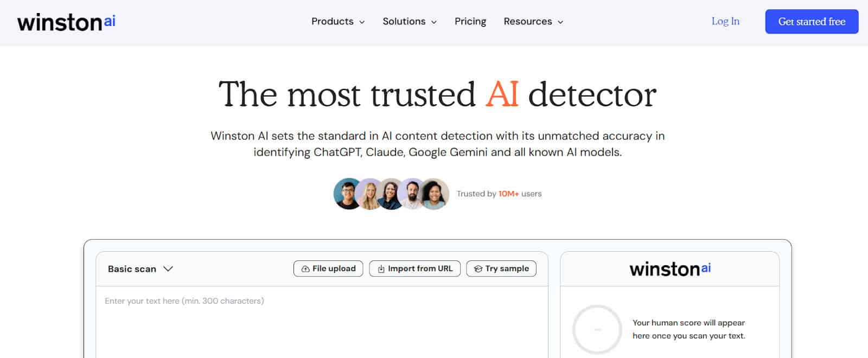Screen dimensions: 868x358
Task: Go to the Pricing page
Action: (x=470, y=22)
